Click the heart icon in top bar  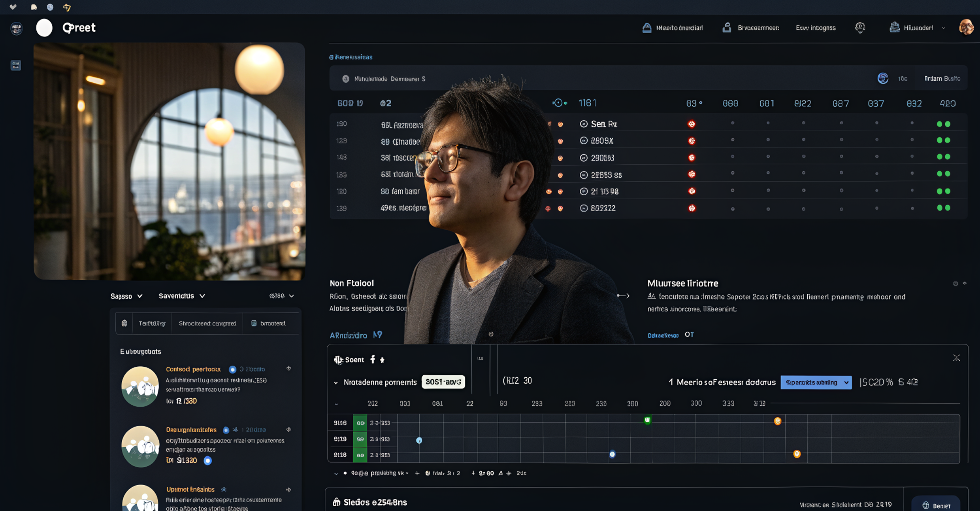pyautogui.click(x=13, y=7)
